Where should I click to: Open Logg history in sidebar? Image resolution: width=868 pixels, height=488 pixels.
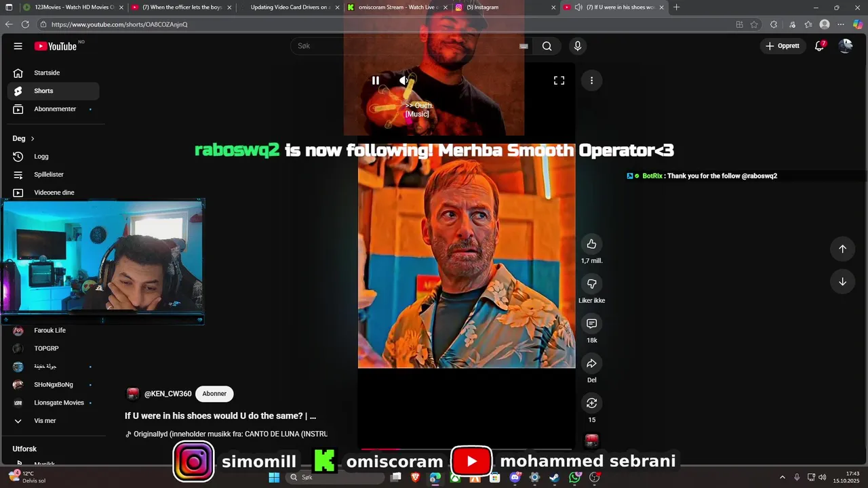click(x=54, y=157)
